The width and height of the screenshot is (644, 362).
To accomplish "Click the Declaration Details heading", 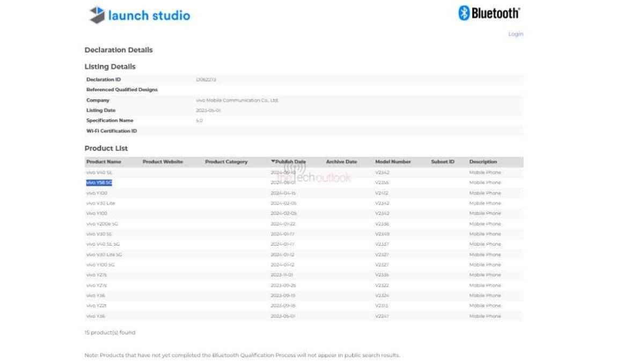I will coord(119,50).
